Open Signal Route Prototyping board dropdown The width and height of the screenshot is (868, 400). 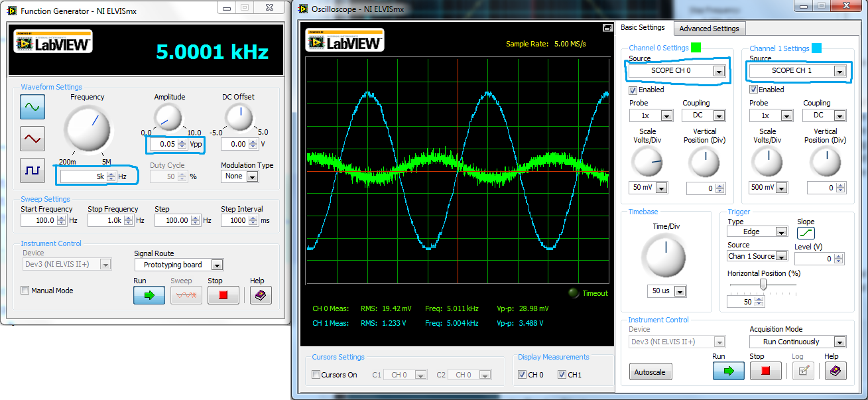coord(217,265)
